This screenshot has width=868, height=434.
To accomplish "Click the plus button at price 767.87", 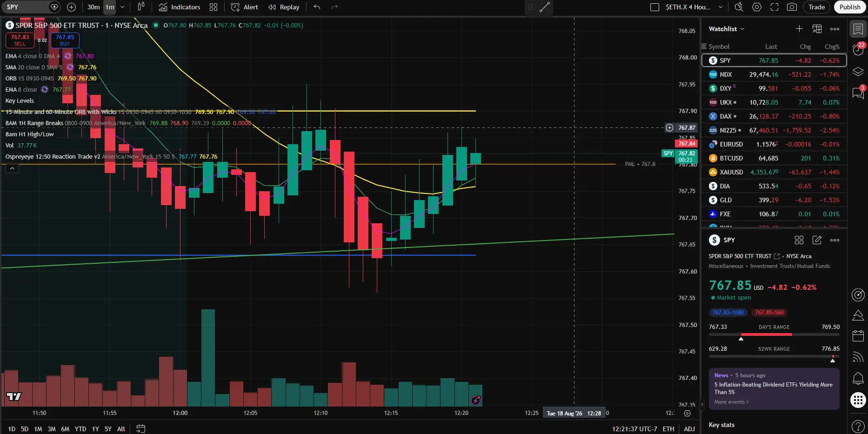I will coord(669,127).
